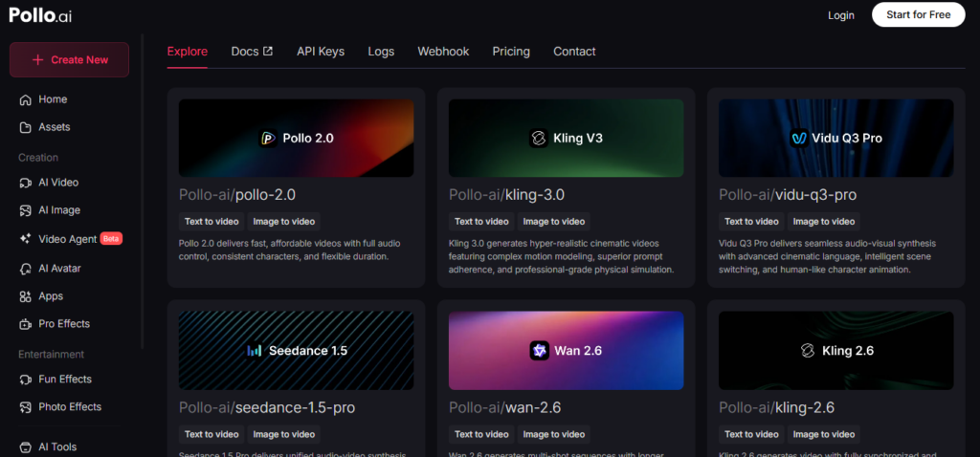The image size is (980, 457).
Task: Click the AI Video icon
Action: pos(25,183)
